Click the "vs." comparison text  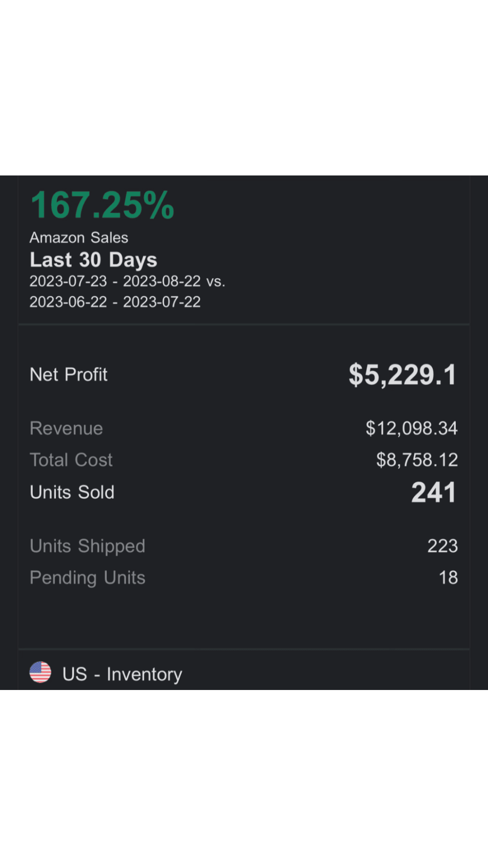click(x=216, y=281)
